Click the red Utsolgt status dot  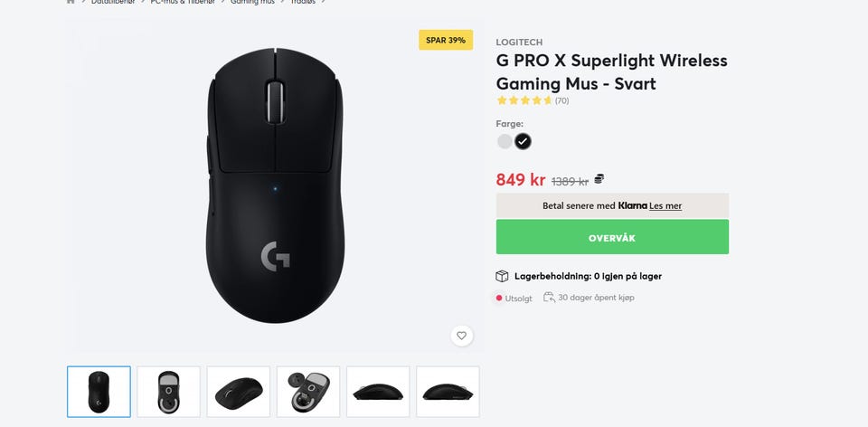pos(499,298)
